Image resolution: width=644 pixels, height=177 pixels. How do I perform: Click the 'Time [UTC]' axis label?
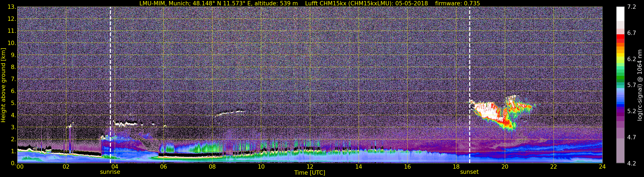pos(309,173)
